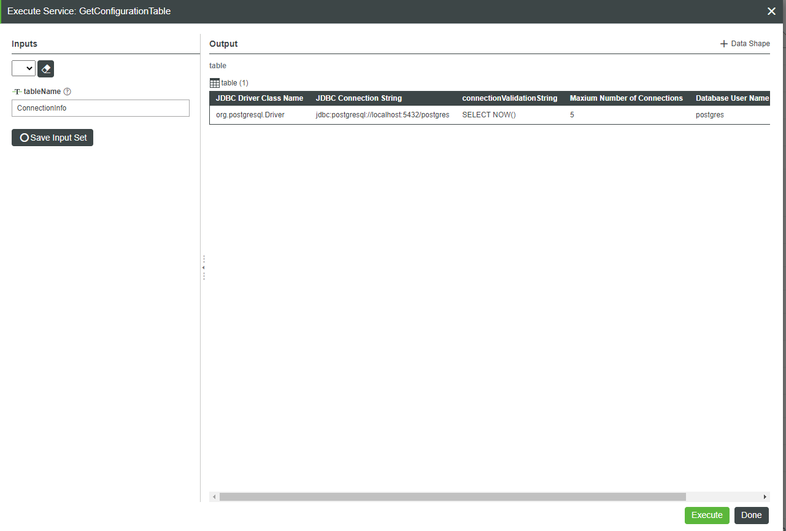Screen dimensions: 786x531
Task: Add a Data Shape to output
Action: tap(745, 44)
